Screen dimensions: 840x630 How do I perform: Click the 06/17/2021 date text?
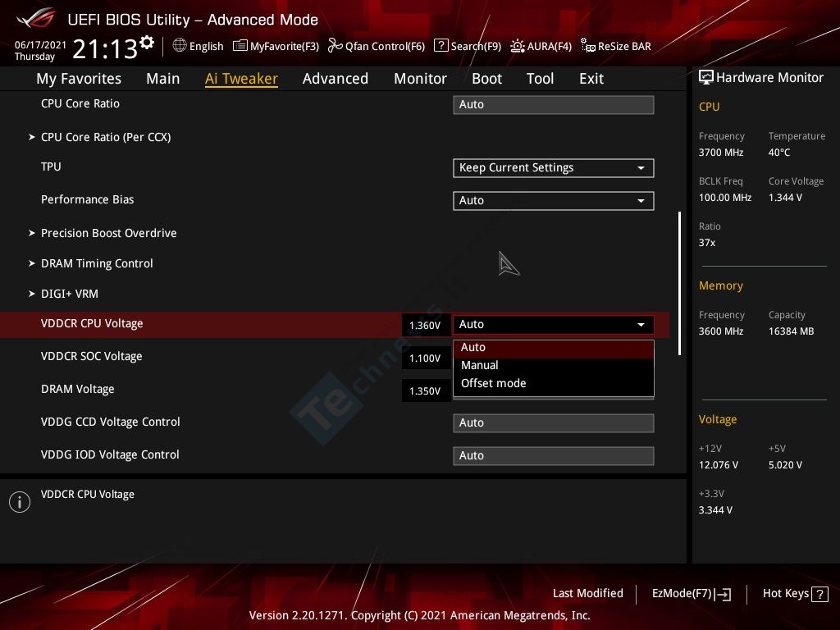40,45
